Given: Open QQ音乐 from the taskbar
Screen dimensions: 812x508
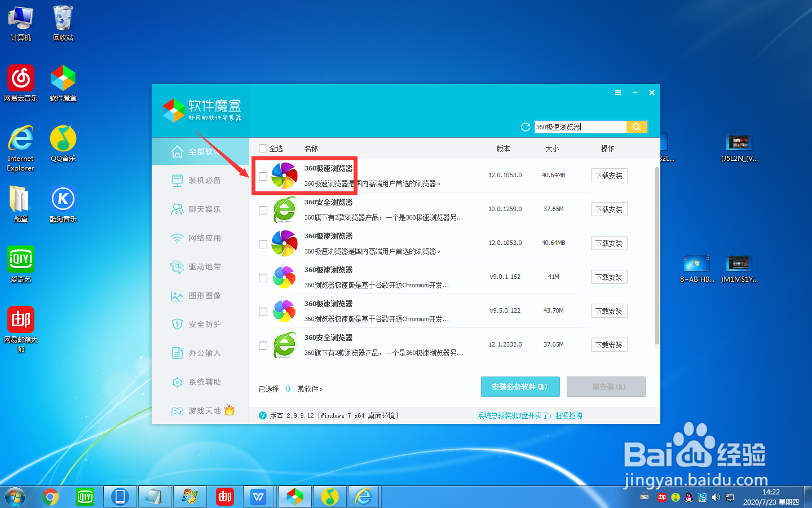Looking at the screenshot, I should [329, 497].
